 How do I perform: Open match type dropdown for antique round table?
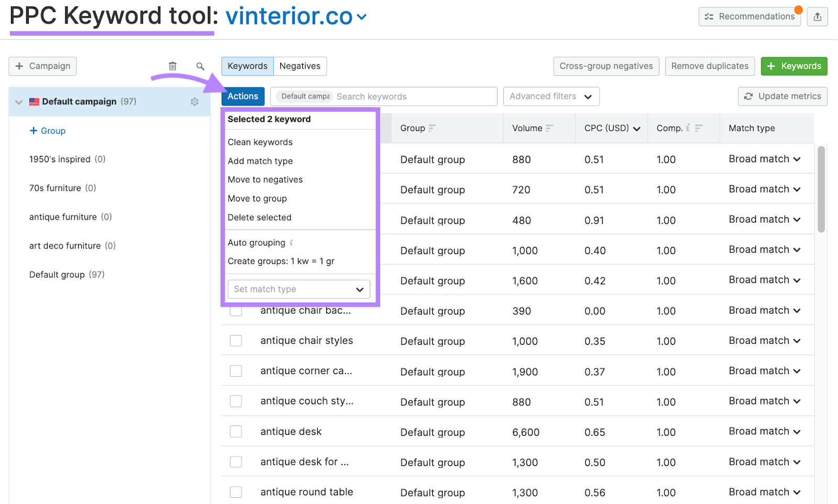tap(765, 492)
